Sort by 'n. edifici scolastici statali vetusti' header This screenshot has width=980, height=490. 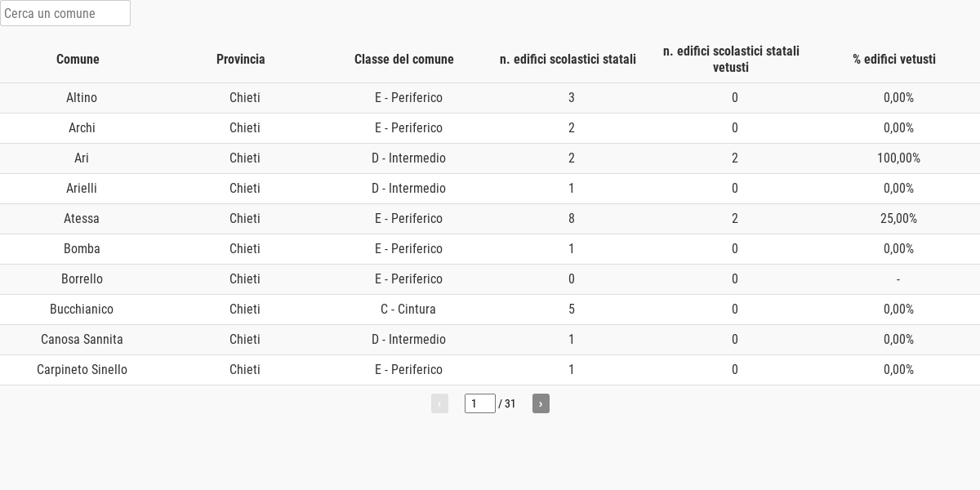click(731, 59)
